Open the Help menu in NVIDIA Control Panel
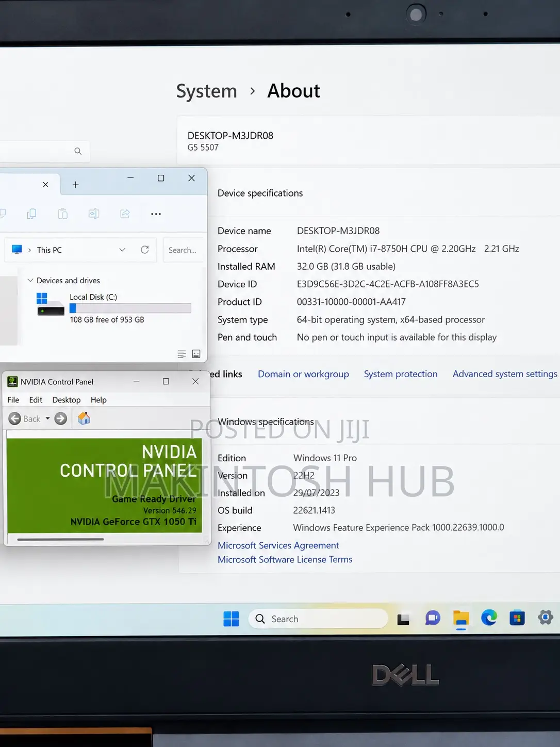The height and width of the screenshot is (747, 560). (98, 400)
